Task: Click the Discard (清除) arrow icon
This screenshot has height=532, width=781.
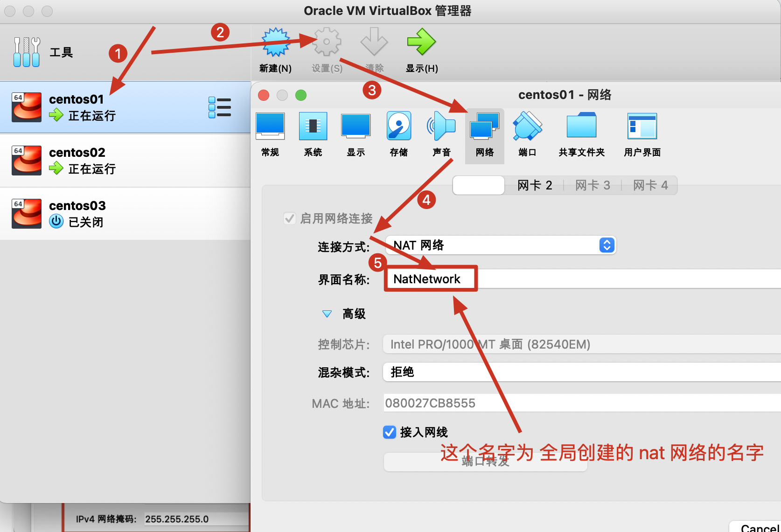Action: (x=374, y=42)
